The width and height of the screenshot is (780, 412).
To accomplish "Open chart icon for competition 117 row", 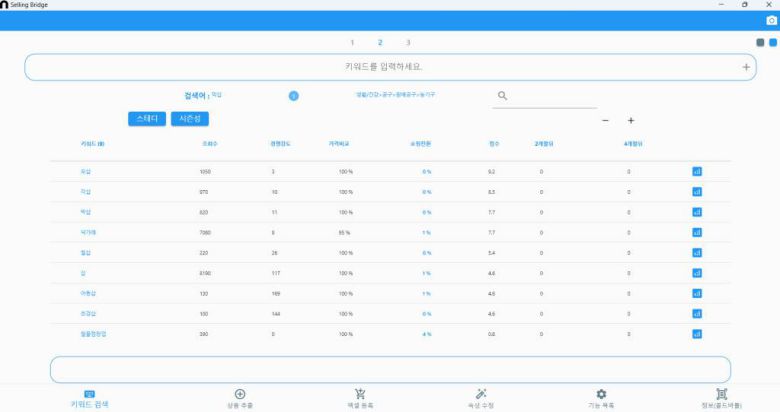I will pos(697,273).
